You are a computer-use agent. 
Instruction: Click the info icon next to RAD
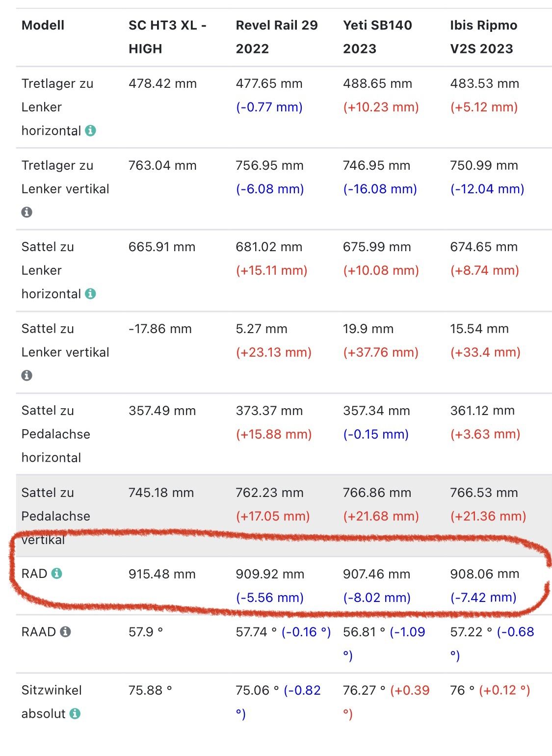coord(57,573)
